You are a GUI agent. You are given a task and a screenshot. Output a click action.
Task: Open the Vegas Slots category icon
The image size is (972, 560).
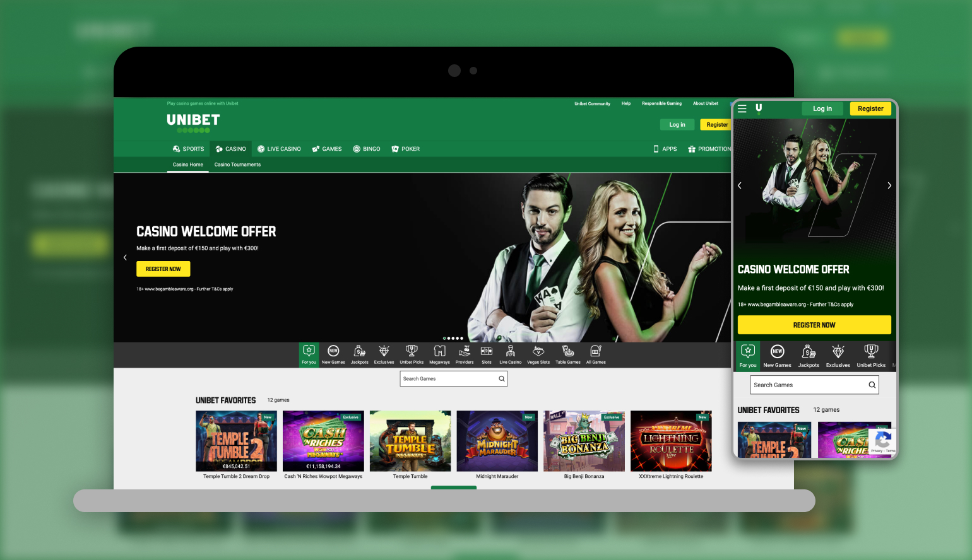tap(538, 354)
